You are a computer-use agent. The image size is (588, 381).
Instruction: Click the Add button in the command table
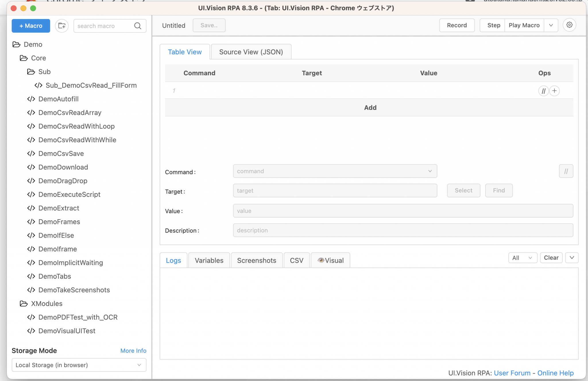pos(370,107)
